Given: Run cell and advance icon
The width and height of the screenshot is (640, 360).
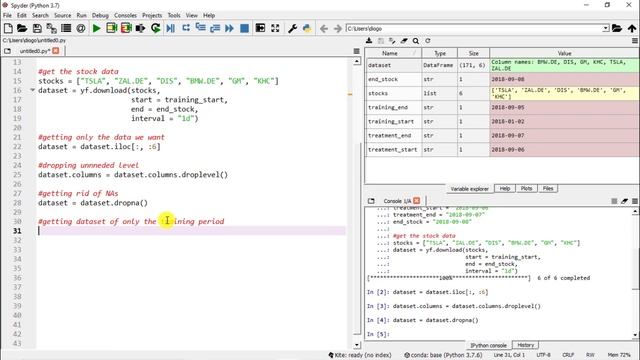Looking at the screenshot, I should 126,28.
